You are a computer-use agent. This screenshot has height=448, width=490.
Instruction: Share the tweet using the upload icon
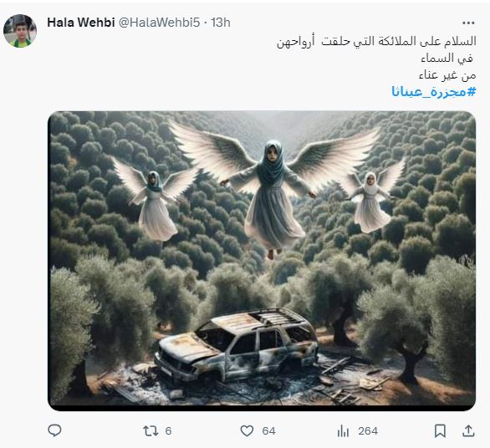point(468,430)
